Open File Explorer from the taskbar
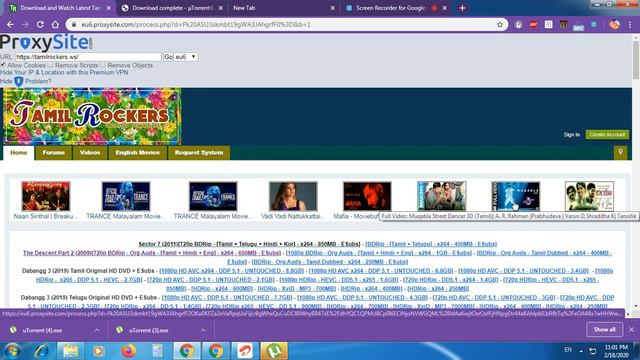Viewport: 640px width, 360px height. click(70, 351)
